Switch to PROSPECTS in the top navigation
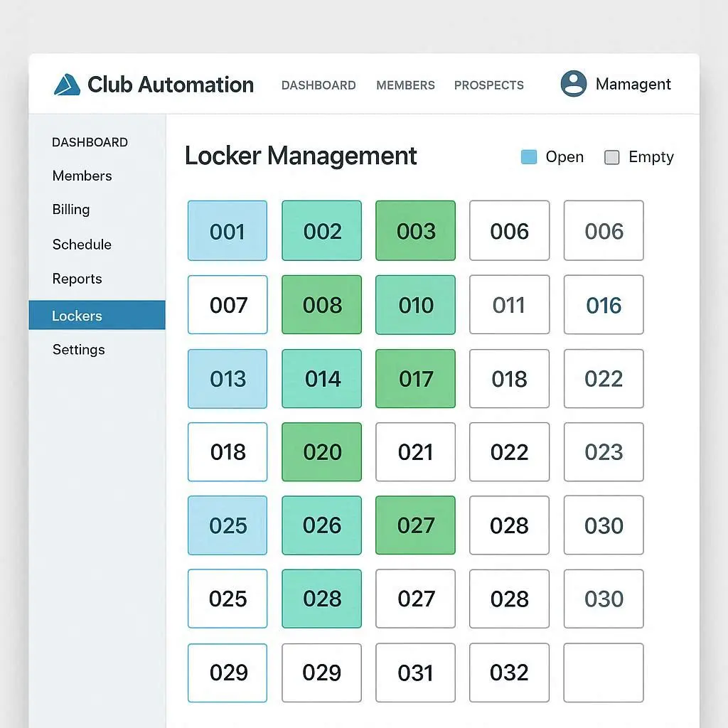Viewport: 728px width, 728px height. click(x=488, y=85)
